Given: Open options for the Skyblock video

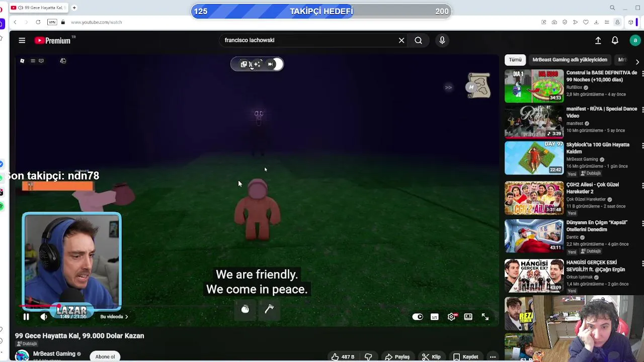Looking at the screenshot, I should point(642,145).
